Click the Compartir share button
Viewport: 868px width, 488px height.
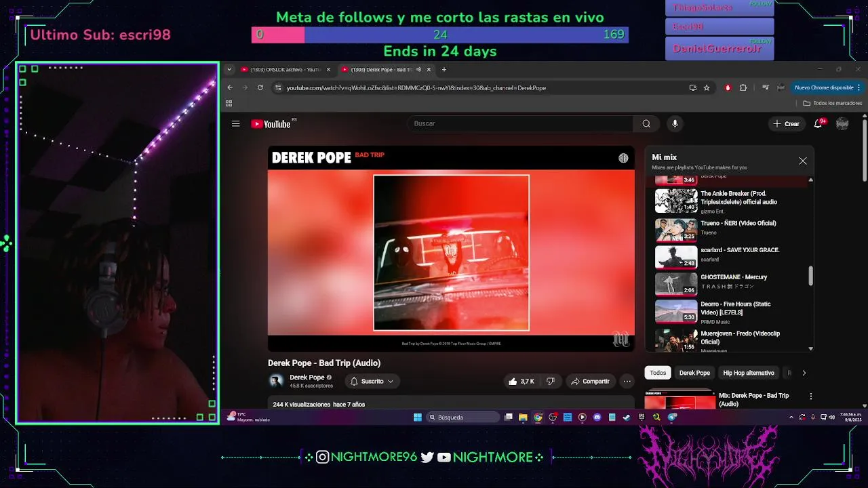590,382
